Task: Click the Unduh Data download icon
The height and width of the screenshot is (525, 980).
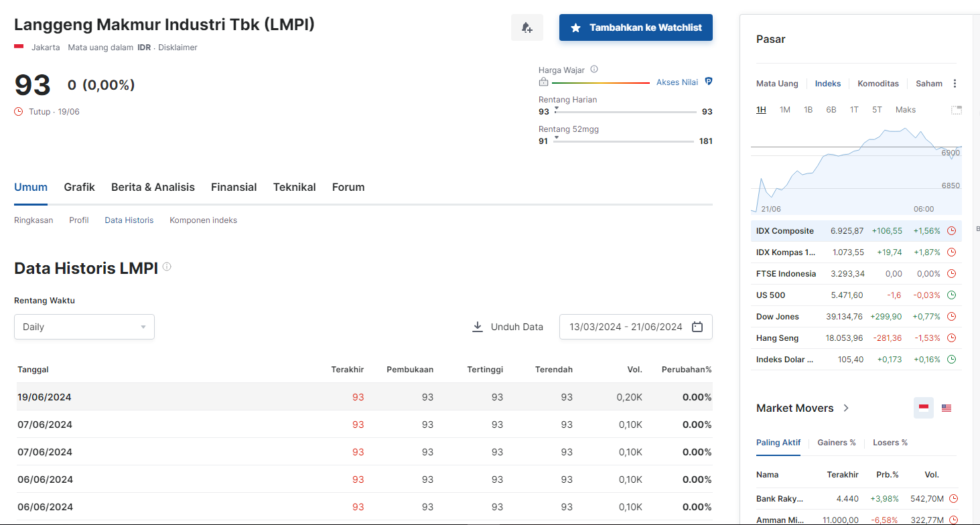Action: (x=478, y=327)
